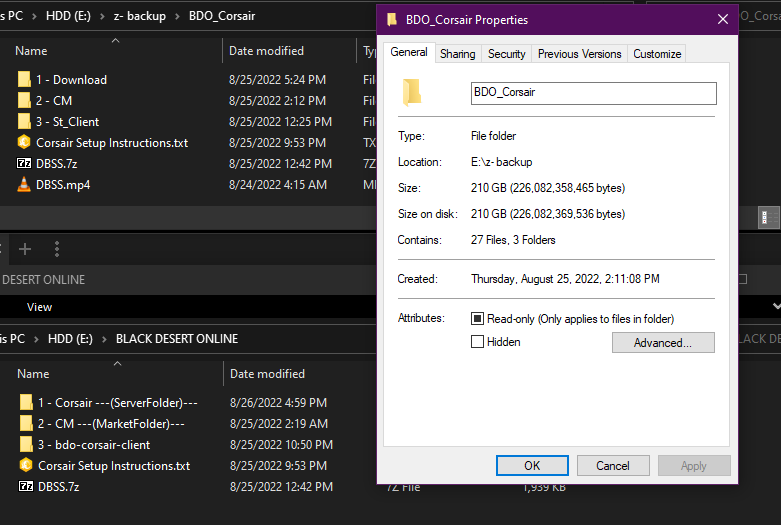
Task: Expand breadcrumb arrow after z- backup
Action: click(x=177, y=16)
